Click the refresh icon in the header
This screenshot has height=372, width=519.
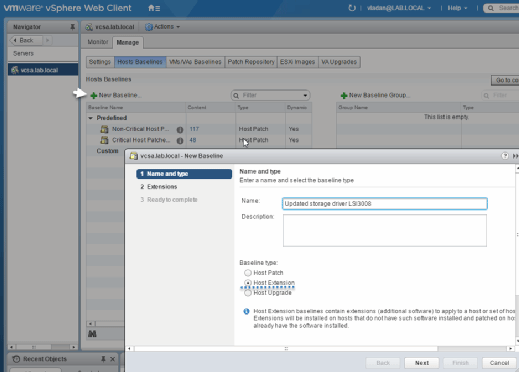[352, 8]
